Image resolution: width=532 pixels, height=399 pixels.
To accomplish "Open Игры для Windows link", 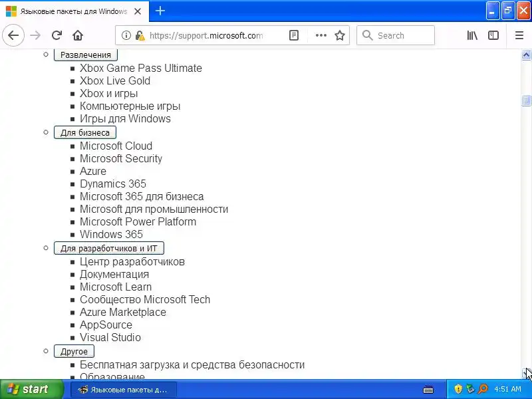I will pyautogui.click(x=125, y=119).
